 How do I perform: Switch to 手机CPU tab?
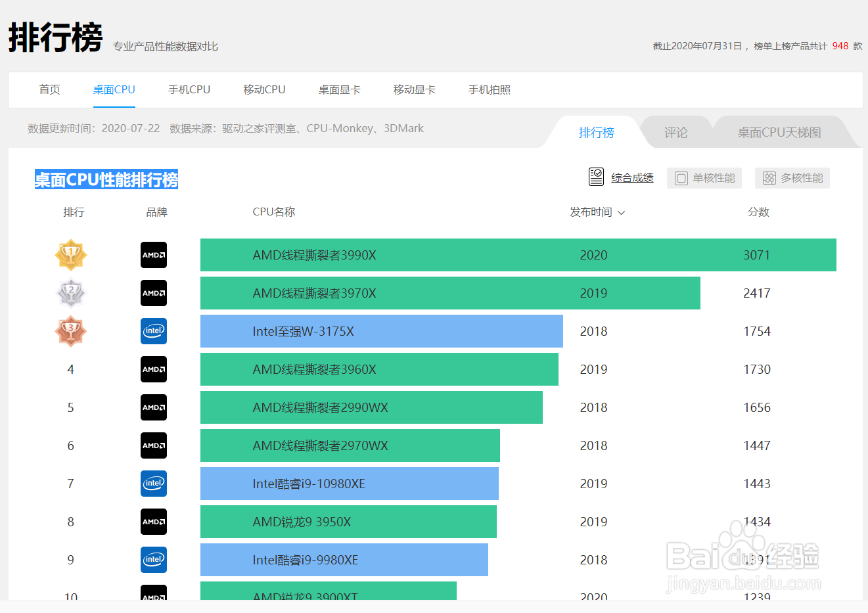coord(189,89)
